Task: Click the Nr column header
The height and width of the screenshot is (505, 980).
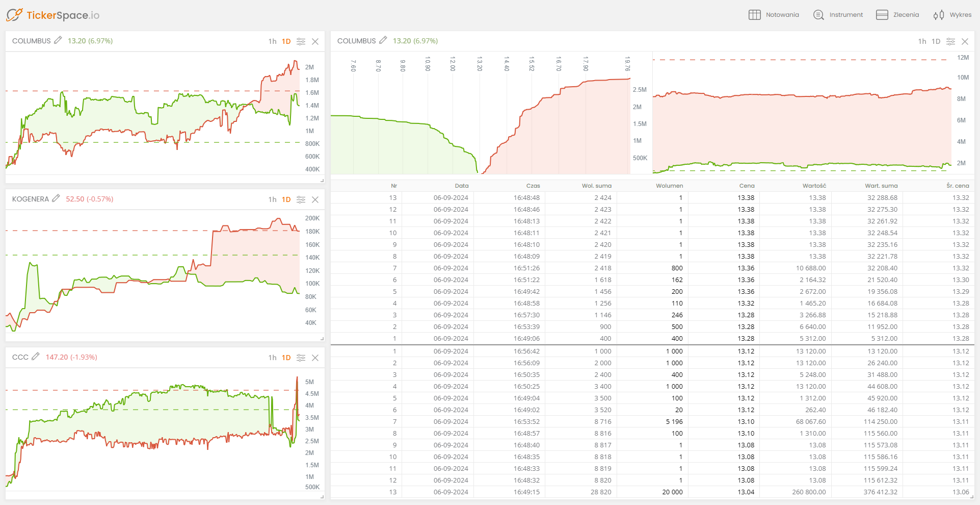Action: (x=394, y=186)
